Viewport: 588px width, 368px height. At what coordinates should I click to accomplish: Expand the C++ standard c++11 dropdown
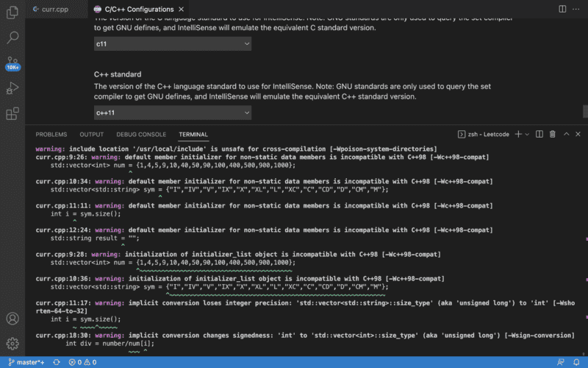pyautogui.click(x=173, y=113)
